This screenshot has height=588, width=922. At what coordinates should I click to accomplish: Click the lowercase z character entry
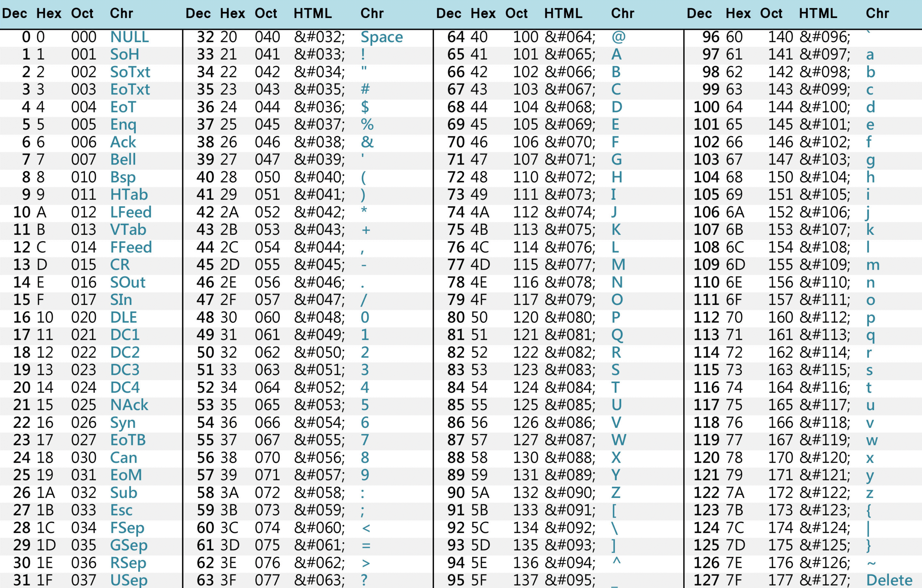click(x=870, y=493)
